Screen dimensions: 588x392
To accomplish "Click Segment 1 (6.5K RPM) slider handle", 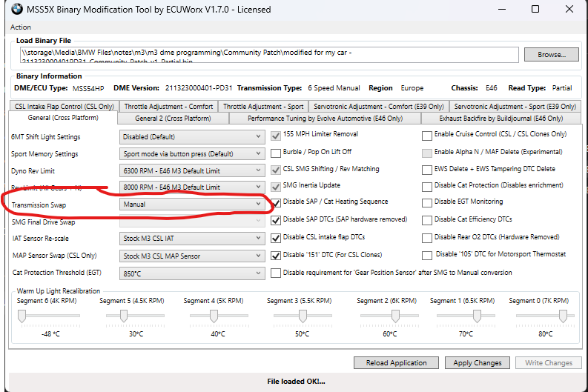I will click(477, 316).
